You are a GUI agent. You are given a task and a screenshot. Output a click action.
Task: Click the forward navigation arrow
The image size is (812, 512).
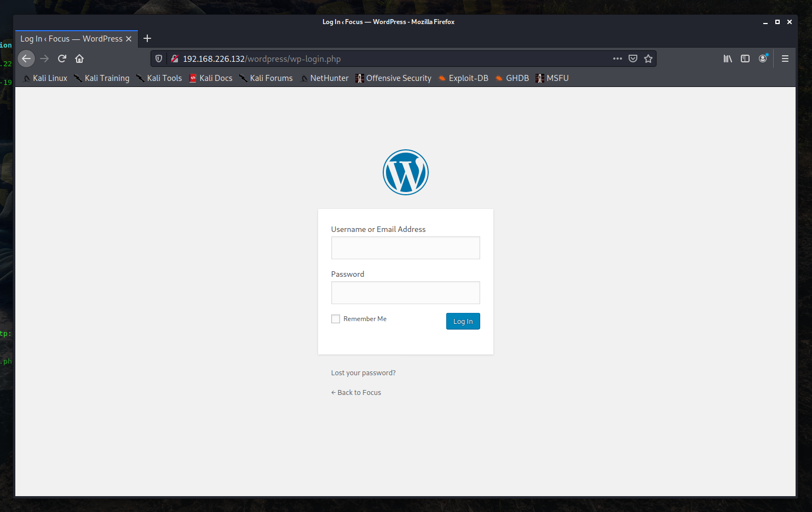(44, 59)
